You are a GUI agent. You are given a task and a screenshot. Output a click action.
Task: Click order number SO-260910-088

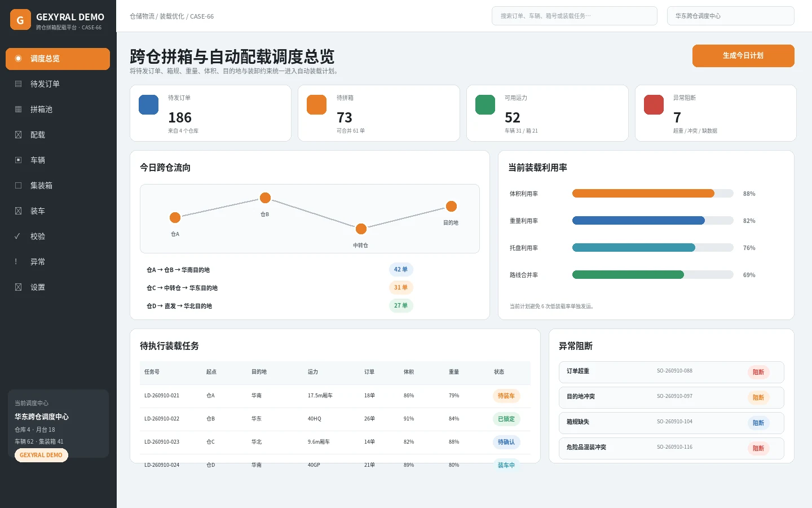pyautogui.click(x=674, y=371)
